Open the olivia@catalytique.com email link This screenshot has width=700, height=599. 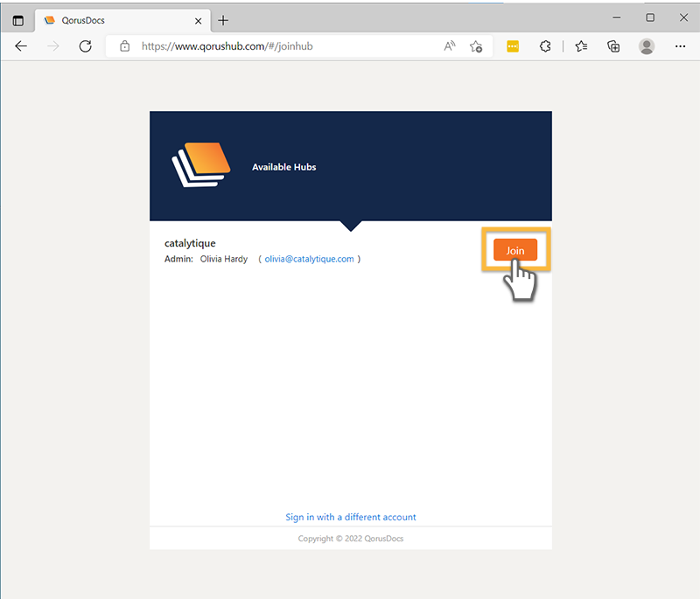coord(309,259)
